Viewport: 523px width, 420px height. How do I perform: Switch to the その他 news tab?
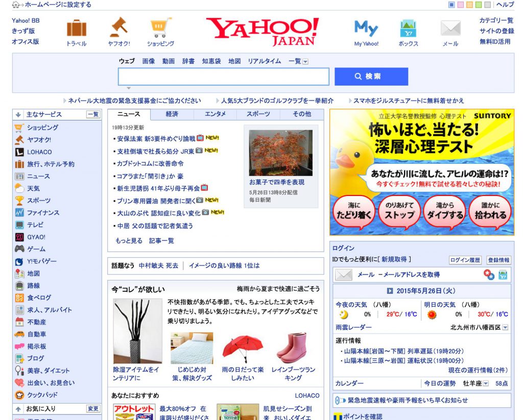pos(302,114)
